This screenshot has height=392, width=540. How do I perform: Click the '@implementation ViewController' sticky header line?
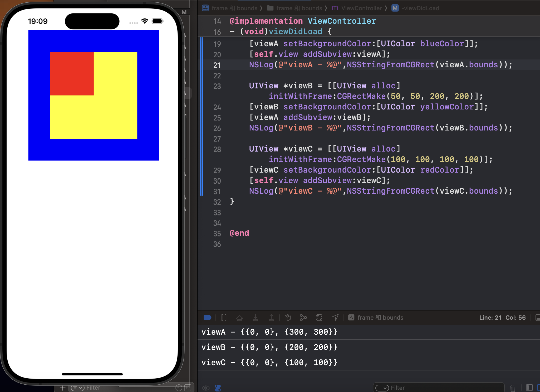(303, 21)
